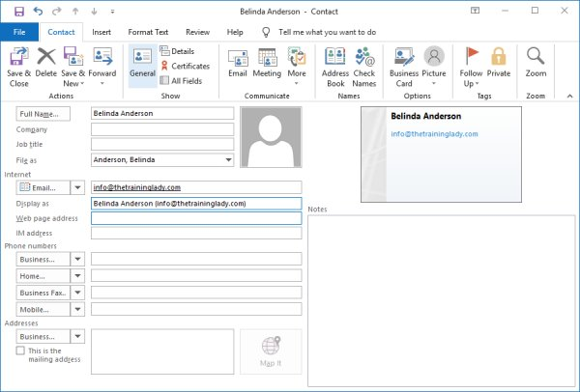Click the Business... phone button

(x=43, y=260)
